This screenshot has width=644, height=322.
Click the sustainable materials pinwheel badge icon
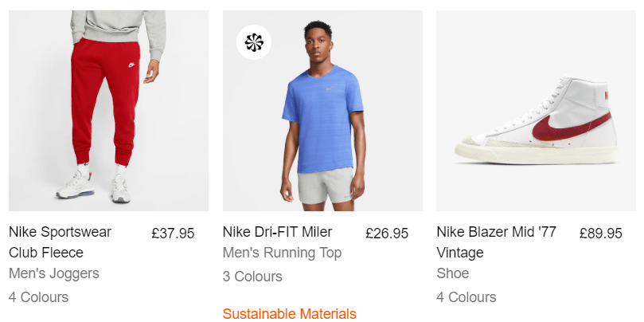tap(254, 42)
